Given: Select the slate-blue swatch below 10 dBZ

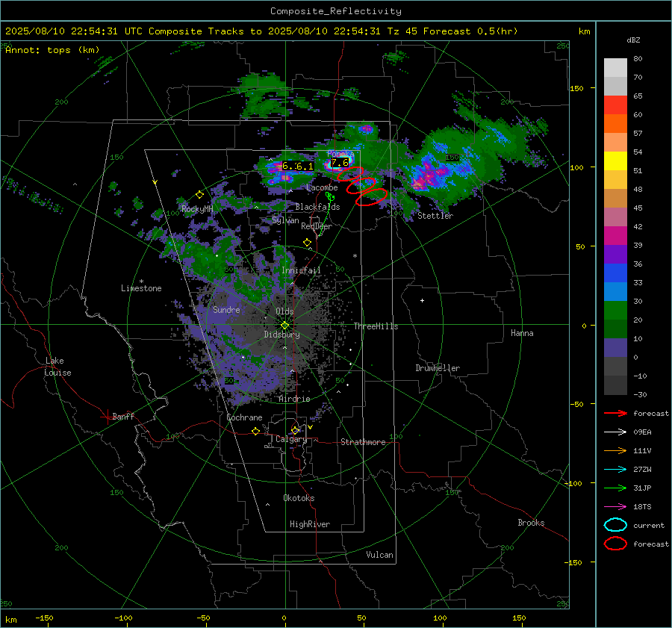Looking at the screenshot, I should 615,348.
